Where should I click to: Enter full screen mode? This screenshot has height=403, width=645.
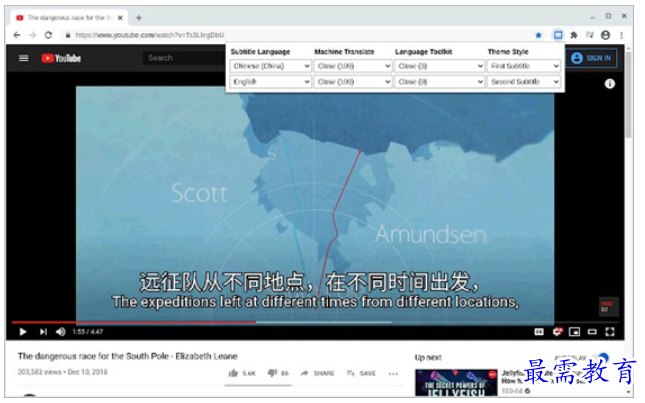click(610, 331)
